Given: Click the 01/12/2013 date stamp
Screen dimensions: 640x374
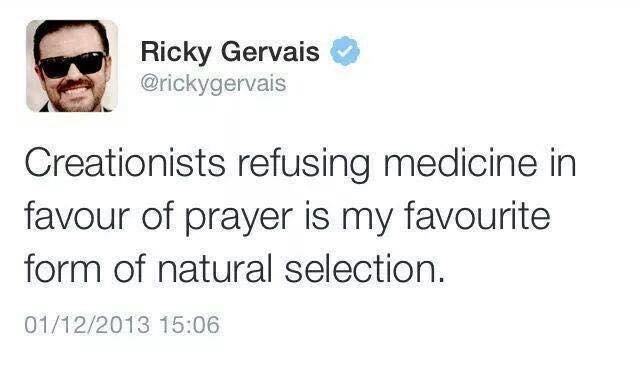Looking at the screenshot, I should tap(87, 325).
